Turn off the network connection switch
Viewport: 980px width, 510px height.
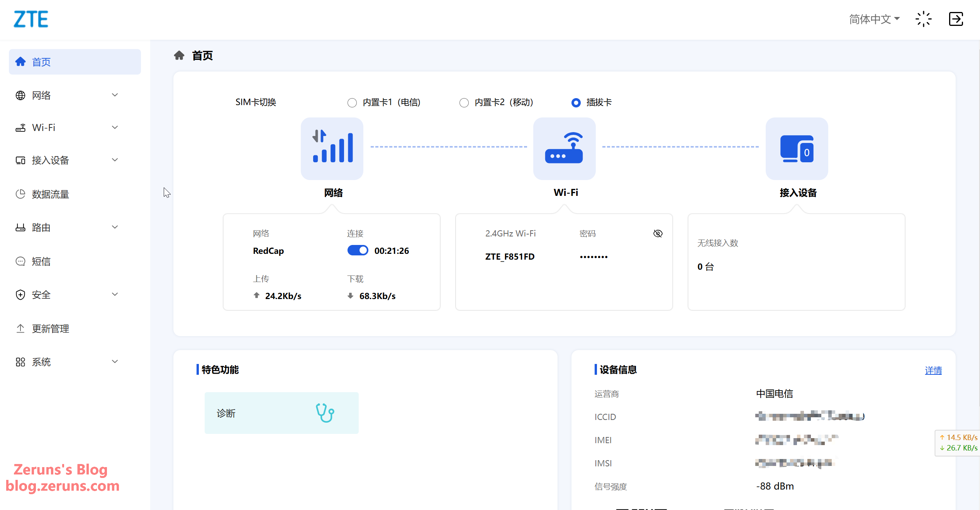pos(358,250)
